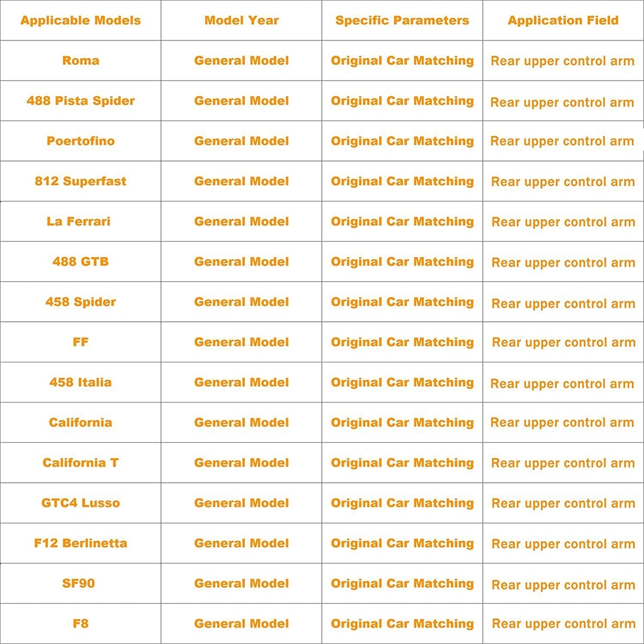Click the 488 GTB model cell
This screenshot has height=644, width=644.
[x=81, y=262]
